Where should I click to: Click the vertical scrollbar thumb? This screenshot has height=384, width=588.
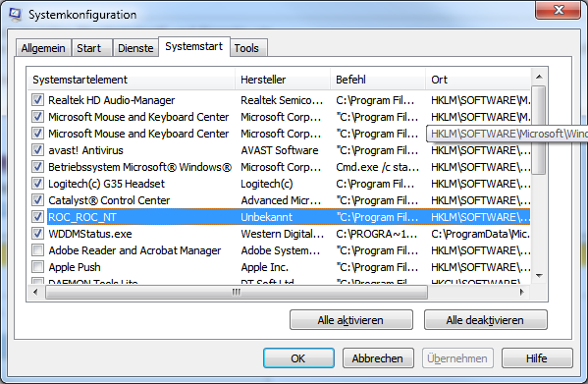(x=539, y=130)
